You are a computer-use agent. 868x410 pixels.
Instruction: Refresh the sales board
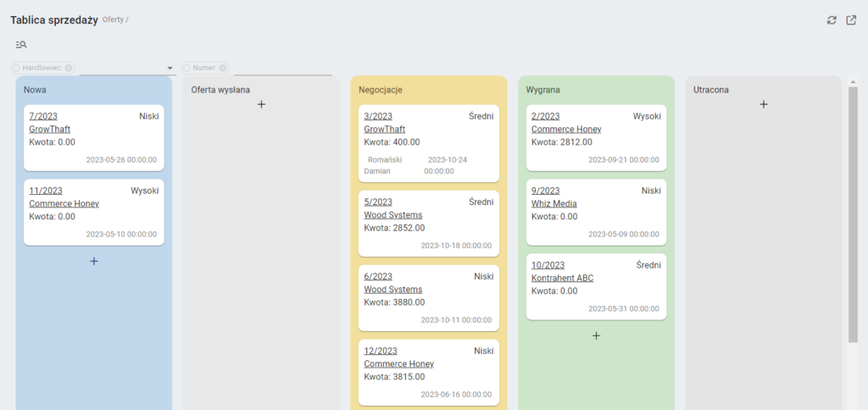(832, 20)
